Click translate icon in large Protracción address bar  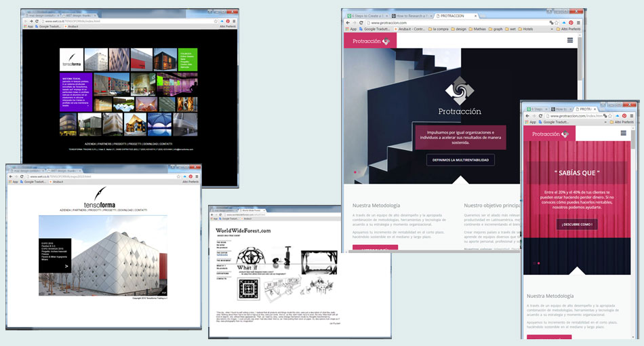pos(551,23)
